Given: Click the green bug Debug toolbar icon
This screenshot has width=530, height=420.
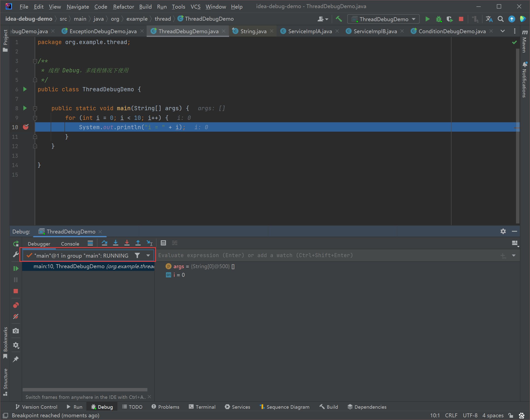Looking at the screenshot, I should click(439, 19).
